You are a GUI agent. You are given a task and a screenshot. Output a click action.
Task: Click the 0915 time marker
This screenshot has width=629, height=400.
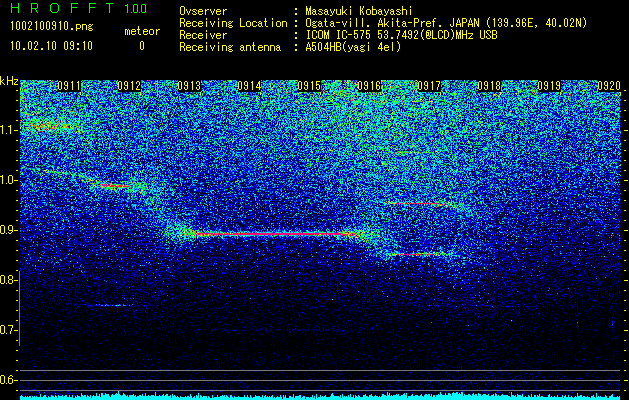(x=309, y=86)
